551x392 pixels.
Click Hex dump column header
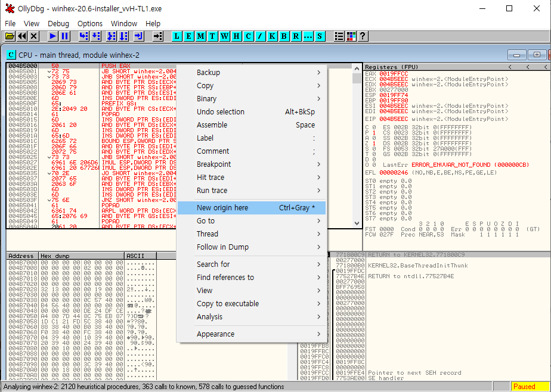(x=82, y=256)
